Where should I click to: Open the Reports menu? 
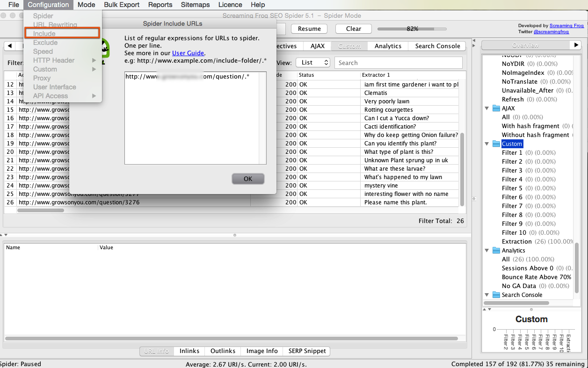pyautogui.click(x=160, y=5)
